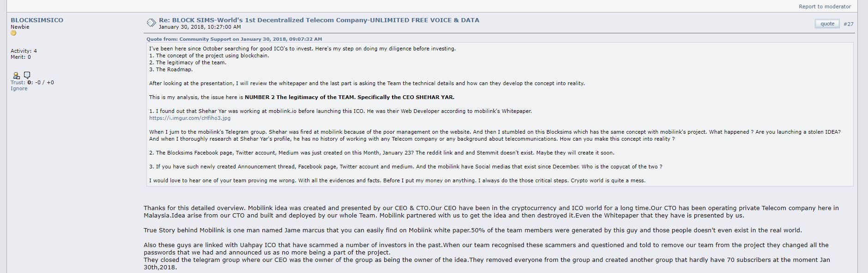This screenshot has height=273, width=868.
Task: Click the reply paragraph starting Thanks for this detailed
Action: coord(491,211)
